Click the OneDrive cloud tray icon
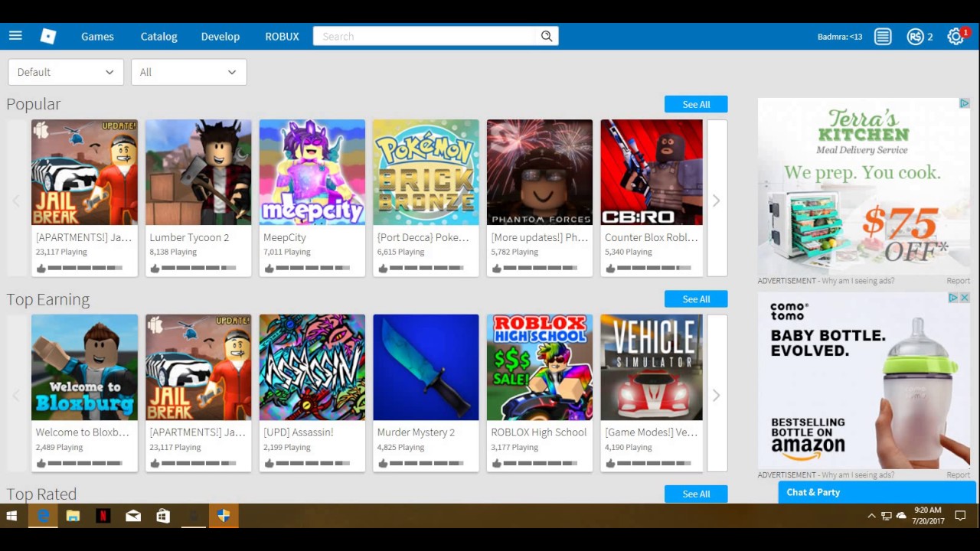 [901, 517]
